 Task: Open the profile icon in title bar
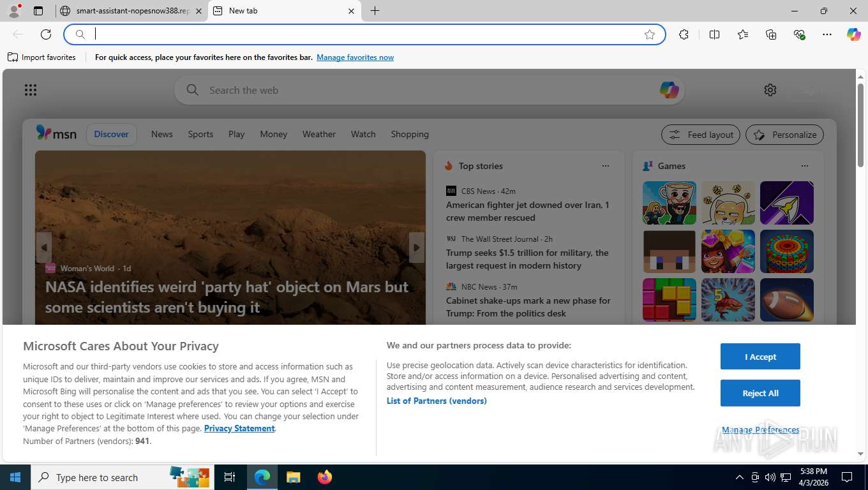(x=13, y=10)
